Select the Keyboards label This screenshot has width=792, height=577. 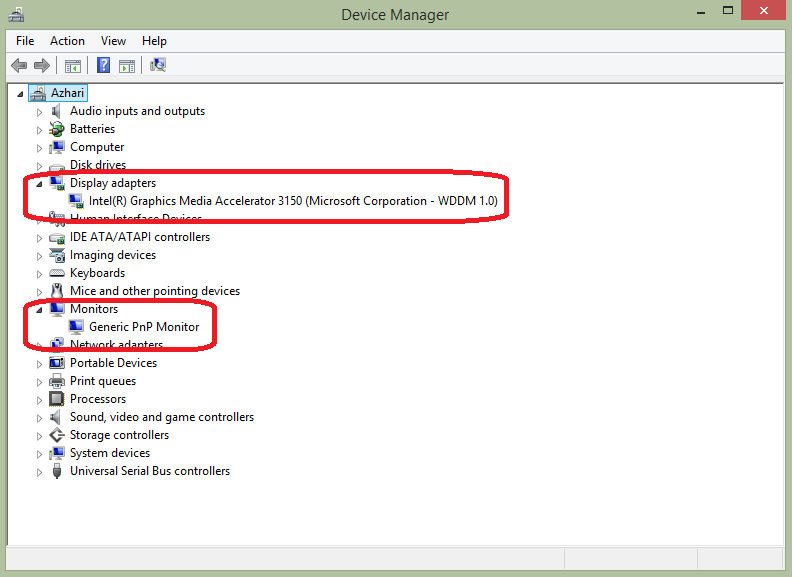tap(97, 273)
